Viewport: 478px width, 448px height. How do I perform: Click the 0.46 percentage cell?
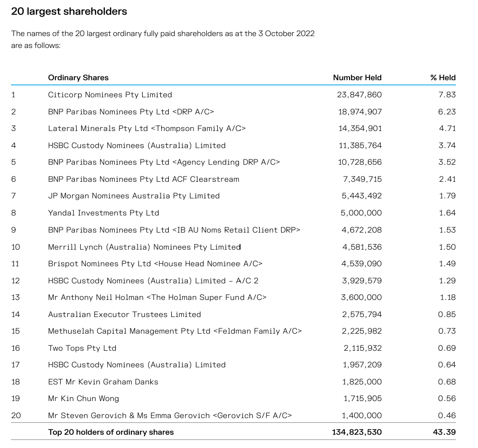(447, 416)
